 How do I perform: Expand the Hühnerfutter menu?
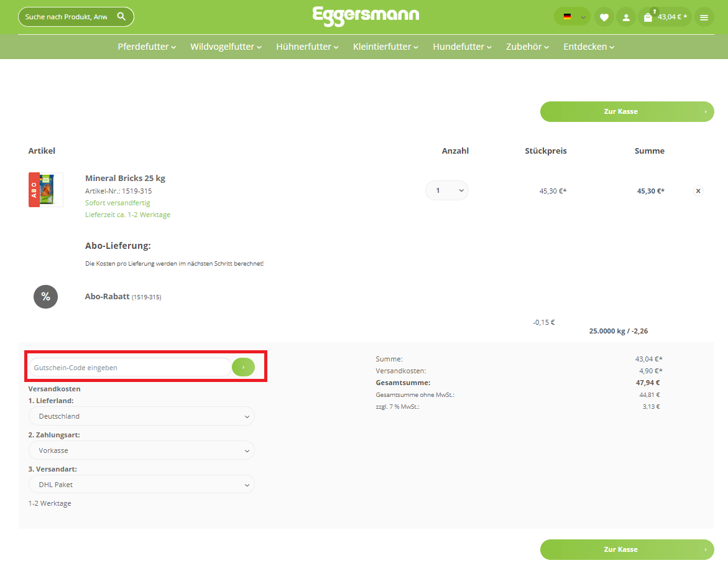307,47
